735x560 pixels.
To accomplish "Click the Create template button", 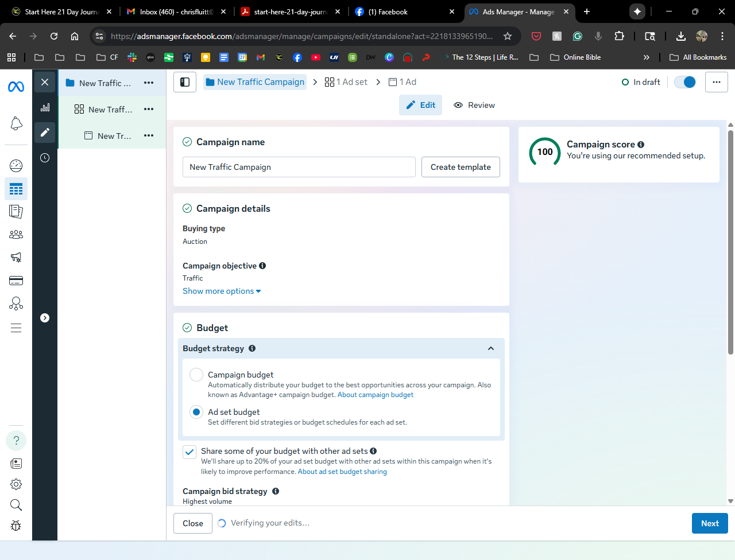I will (x=461, y=167).
